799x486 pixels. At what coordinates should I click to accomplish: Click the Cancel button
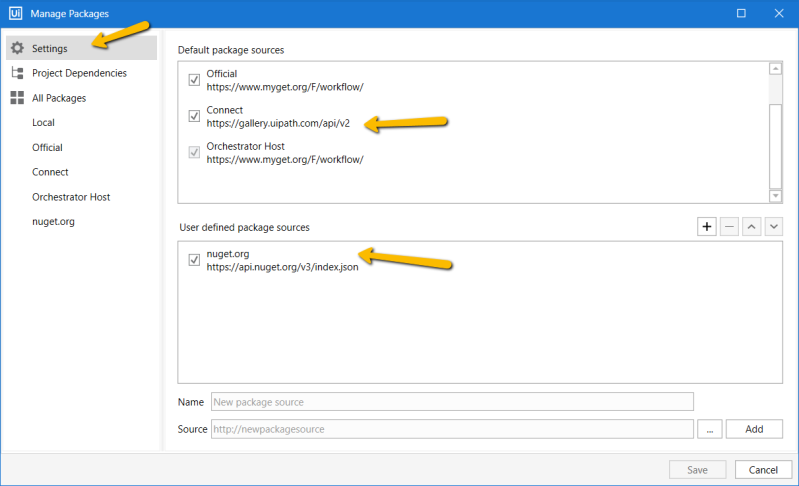click(x=763, y=470)
